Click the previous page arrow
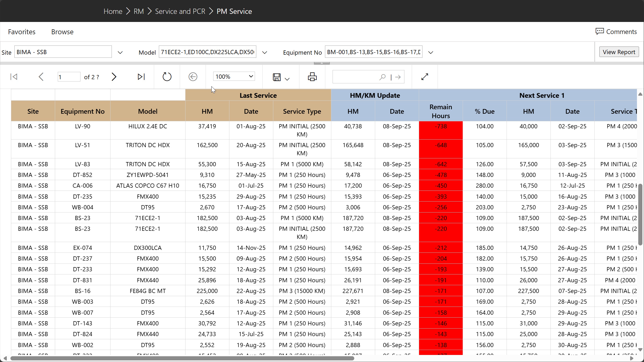Screen dimensions: 644x362 pyautogui.click(x=41, y=77)
